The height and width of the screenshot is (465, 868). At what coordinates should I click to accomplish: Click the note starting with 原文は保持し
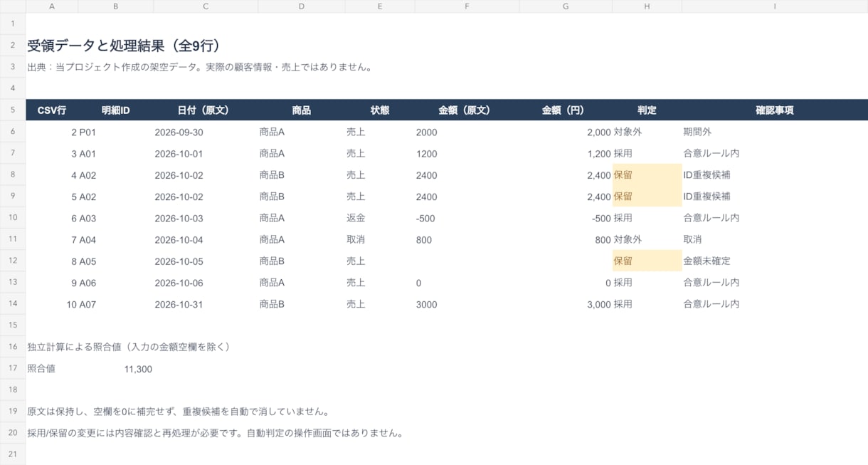178,412
